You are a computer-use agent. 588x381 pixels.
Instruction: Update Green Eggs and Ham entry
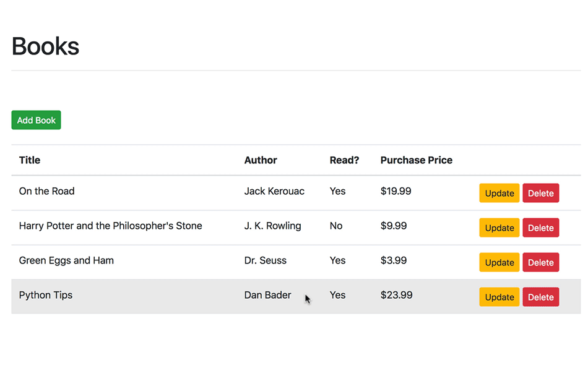tap(499, 262)
